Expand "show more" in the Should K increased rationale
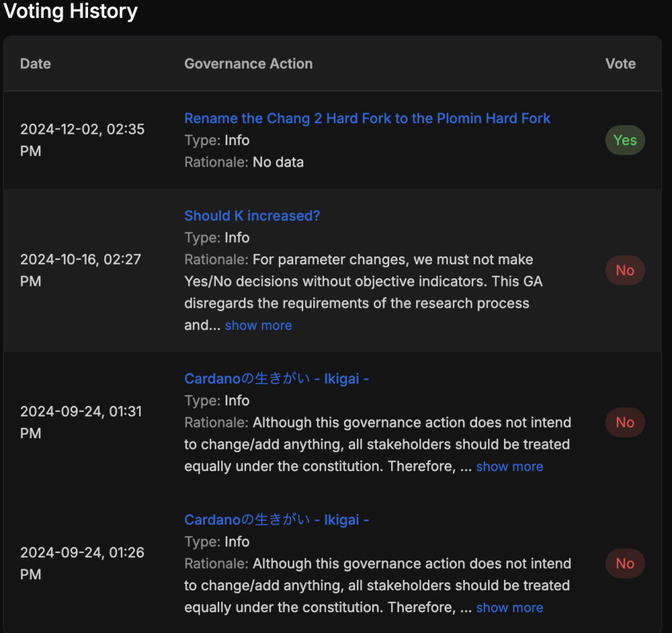 (258, 325)
